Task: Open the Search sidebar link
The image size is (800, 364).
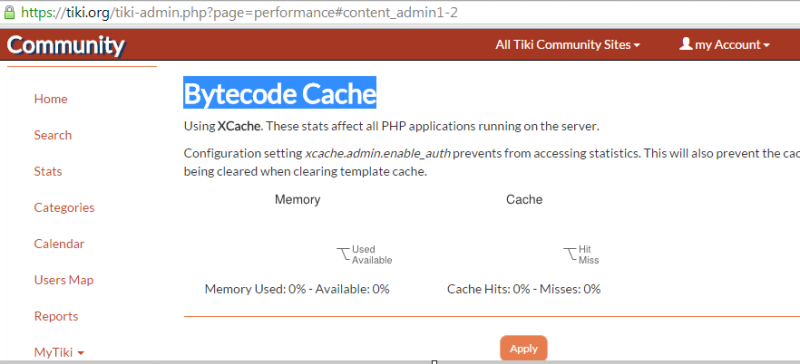Action: (53, 135)
